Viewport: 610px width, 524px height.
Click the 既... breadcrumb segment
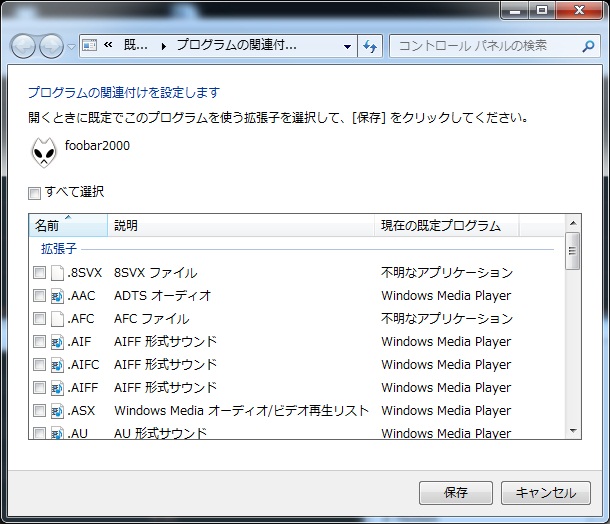point(135,46)
